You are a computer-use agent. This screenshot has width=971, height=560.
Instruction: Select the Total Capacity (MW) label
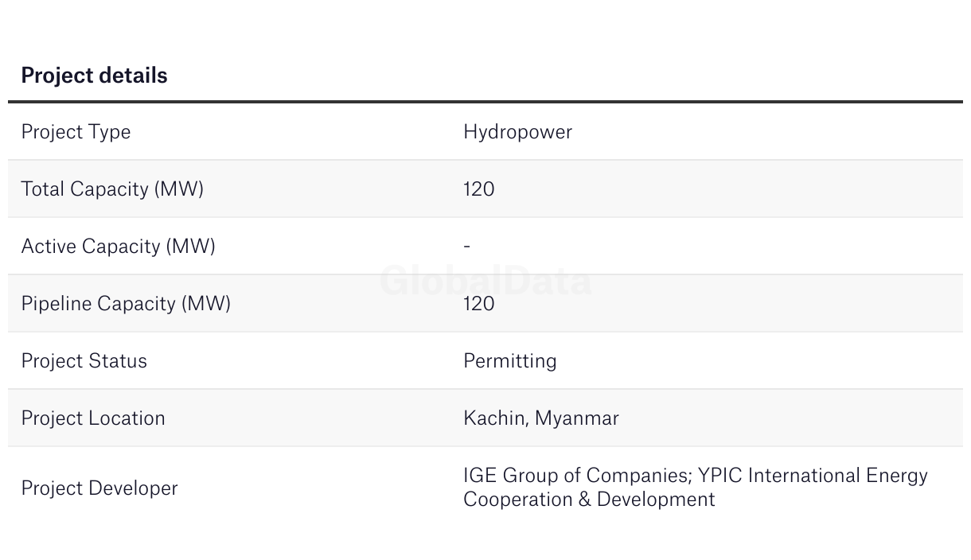tap(112, 189)
